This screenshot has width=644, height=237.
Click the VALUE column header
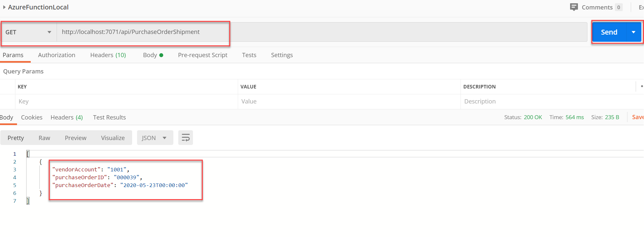[248, 87]
